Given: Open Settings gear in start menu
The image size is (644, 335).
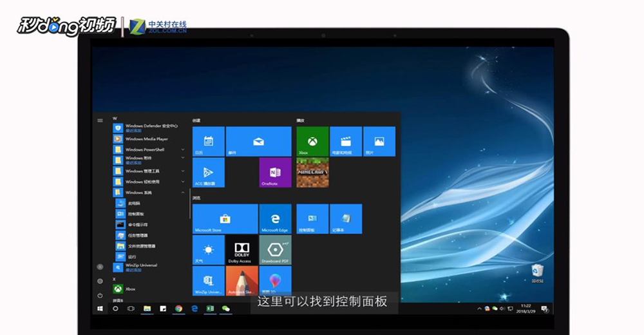Looking at the screenshot, I should [x=100, y=281].
